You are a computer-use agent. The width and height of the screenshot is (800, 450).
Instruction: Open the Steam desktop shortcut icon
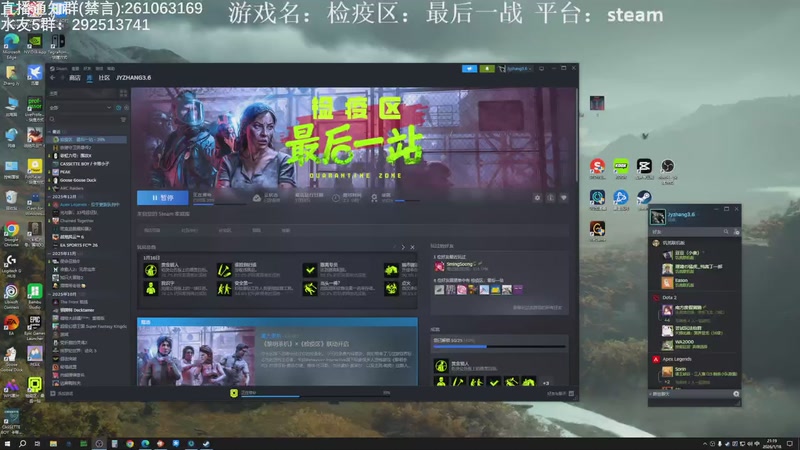coord(644,199)
